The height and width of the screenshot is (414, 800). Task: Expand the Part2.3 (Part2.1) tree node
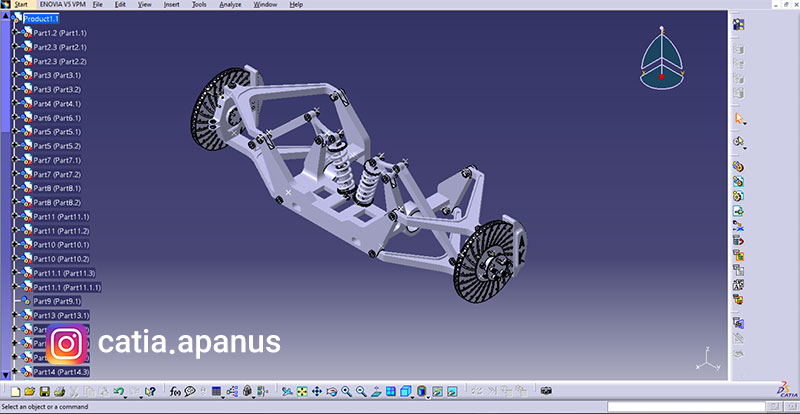(15, 47)
